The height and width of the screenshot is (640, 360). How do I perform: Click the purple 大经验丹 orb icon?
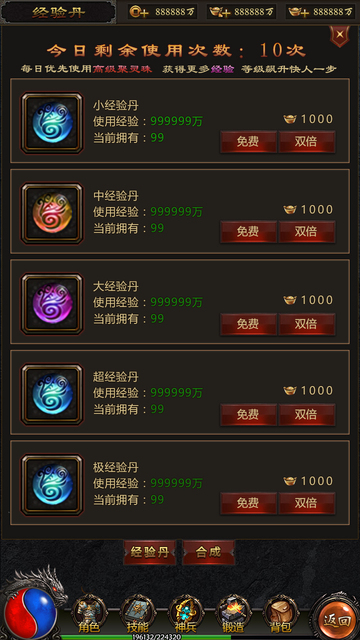(x=52, y=303)
